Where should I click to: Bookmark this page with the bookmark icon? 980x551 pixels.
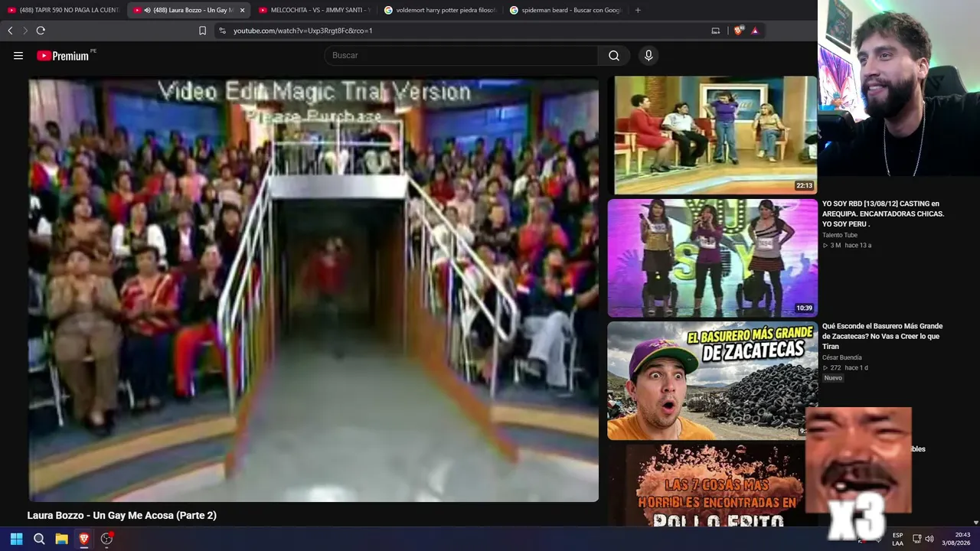click(202, 31)
